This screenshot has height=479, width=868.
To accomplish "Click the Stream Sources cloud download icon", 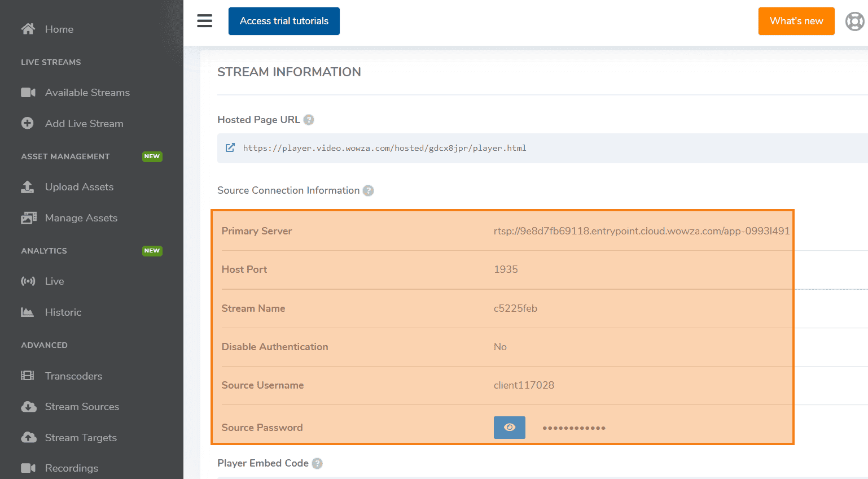I will [x=29, y=407].
